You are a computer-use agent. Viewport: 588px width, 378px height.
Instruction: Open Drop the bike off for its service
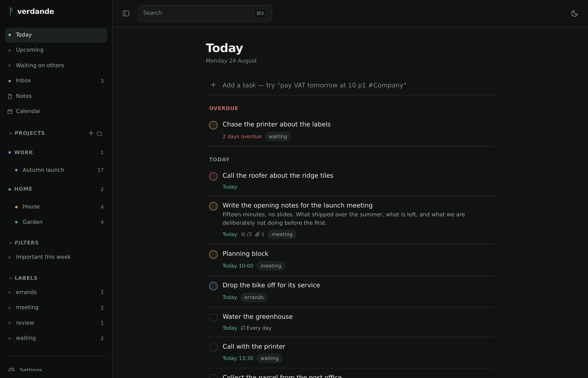click(271, 285)
